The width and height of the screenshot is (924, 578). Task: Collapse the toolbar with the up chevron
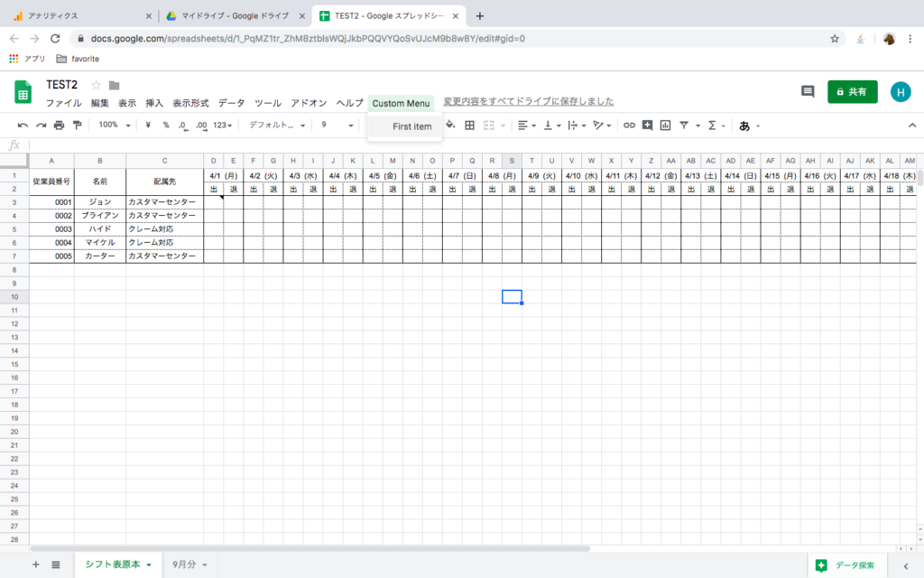tap(911, 126)
